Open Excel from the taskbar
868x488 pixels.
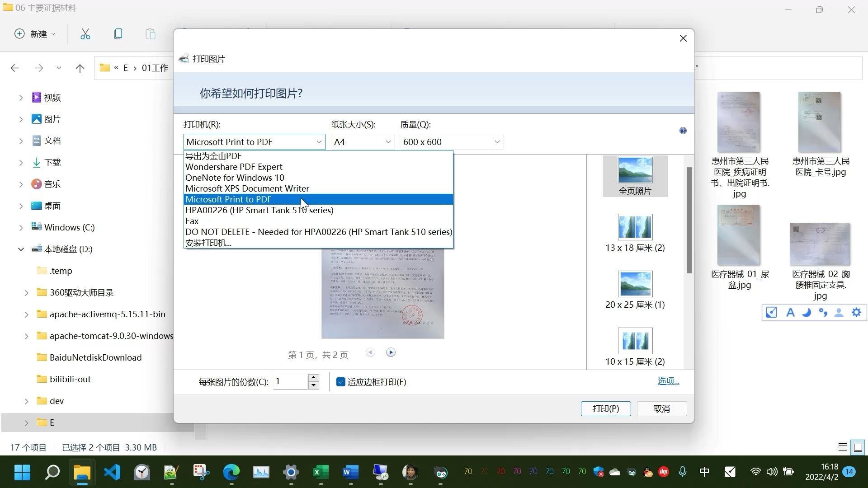pos(321,473)
